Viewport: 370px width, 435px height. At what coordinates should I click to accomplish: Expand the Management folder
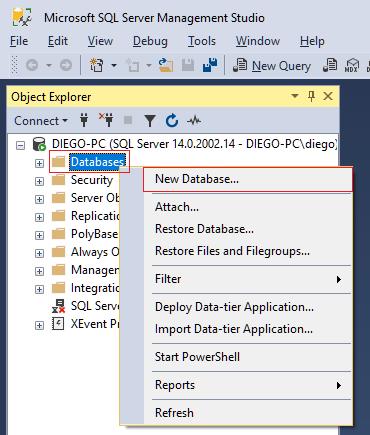click(39, 271)
